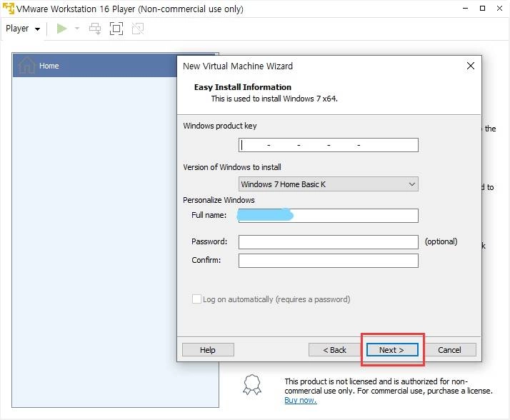Click the VMware application icon in title bar
Viewport: 510px width, 420px height.
(8, 9)
